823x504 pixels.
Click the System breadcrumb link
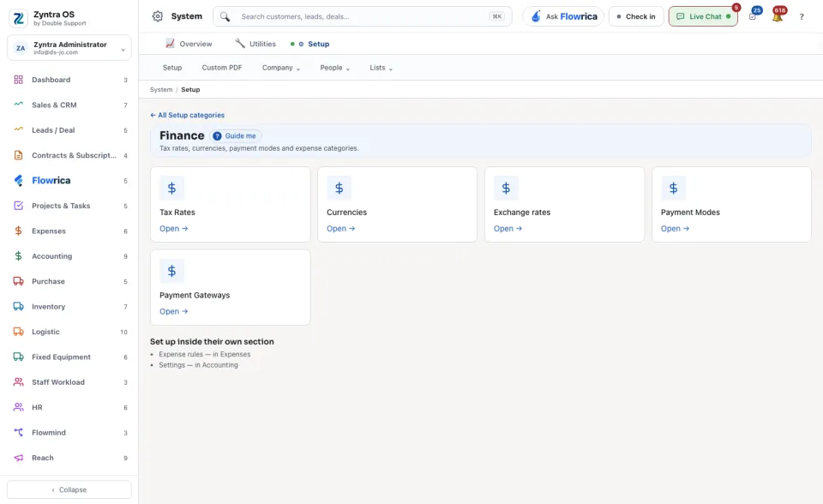click(161, 89)
